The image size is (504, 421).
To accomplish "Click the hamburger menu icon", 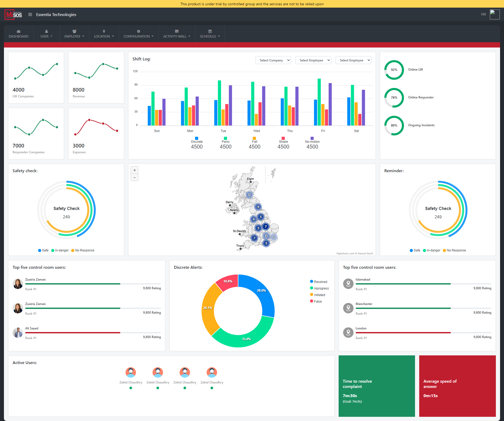I will (30, 15).
